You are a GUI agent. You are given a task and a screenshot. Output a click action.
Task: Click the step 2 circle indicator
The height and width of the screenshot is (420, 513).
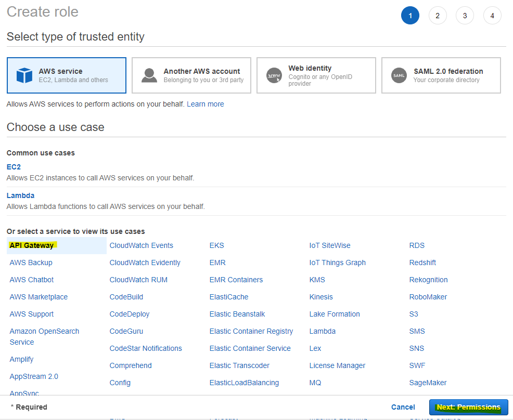[438, 15]
